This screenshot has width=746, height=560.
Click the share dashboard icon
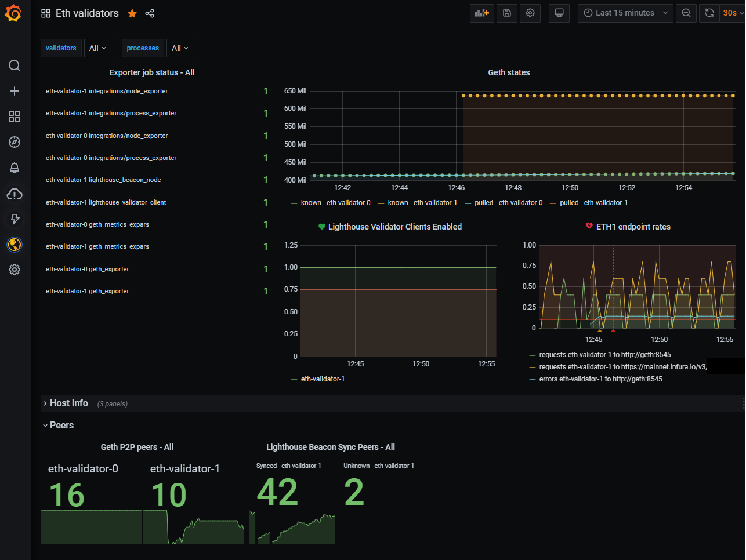coord(150,13)
